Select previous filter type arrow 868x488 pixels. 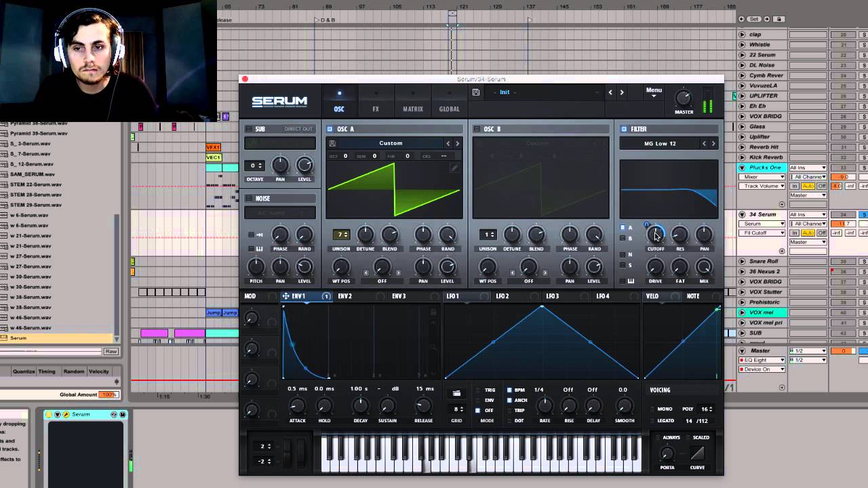pyautogui.click(x=704, y=143)
